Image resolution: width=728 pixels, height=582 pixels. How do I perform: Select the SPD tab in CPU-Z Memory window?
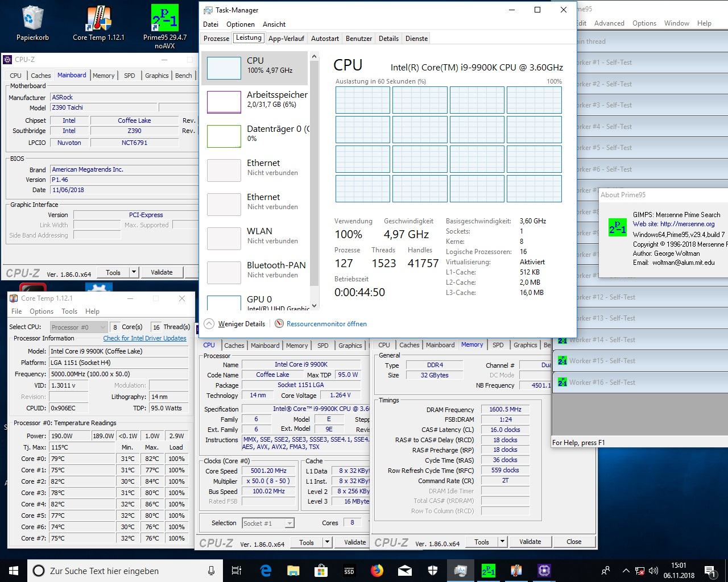click(498, 345)
